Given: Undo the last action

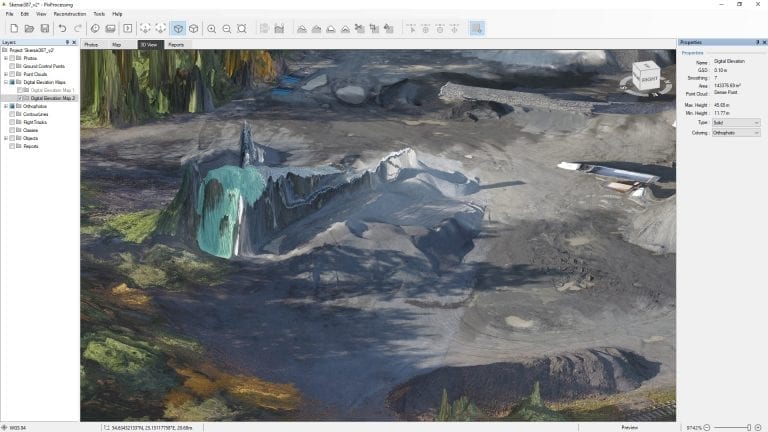Looking at the screenshot, I should coord(62,29).
